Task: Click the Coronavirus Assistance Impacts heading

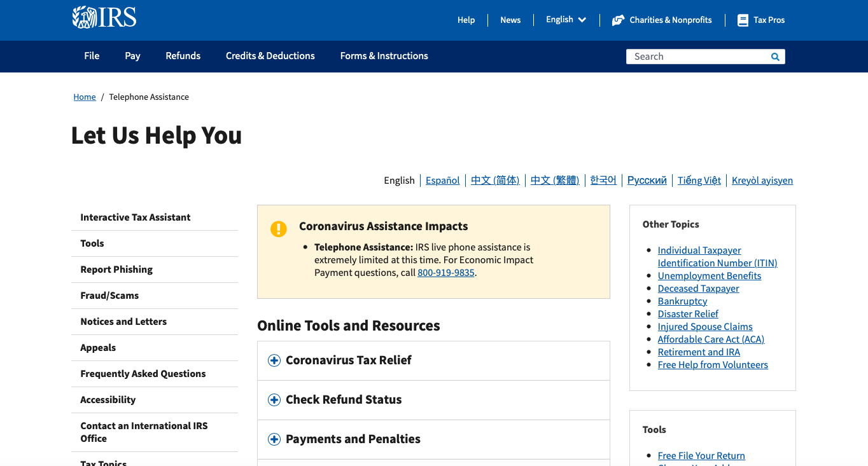Action: pyautogui.click(x=384, y=226)
